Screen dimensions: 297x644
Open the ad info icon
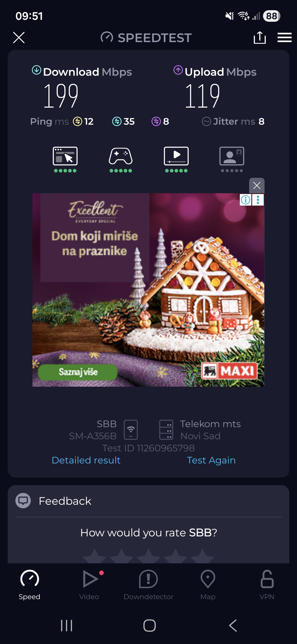click(x=246, y=200)
